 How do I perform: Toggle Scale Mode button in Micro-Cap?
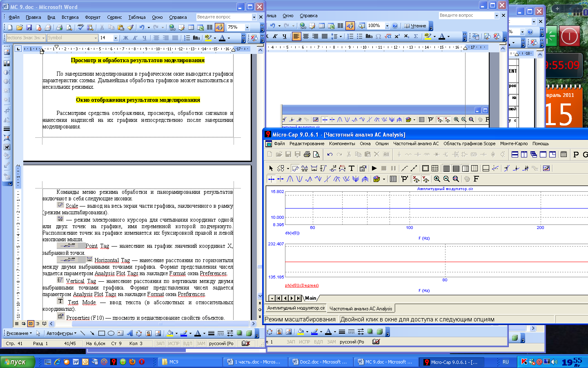pos(295,168)
